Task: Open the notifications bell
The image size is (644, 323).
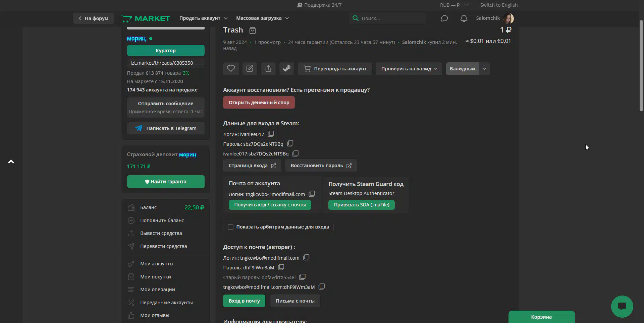Action: click(x=464, y=18)
